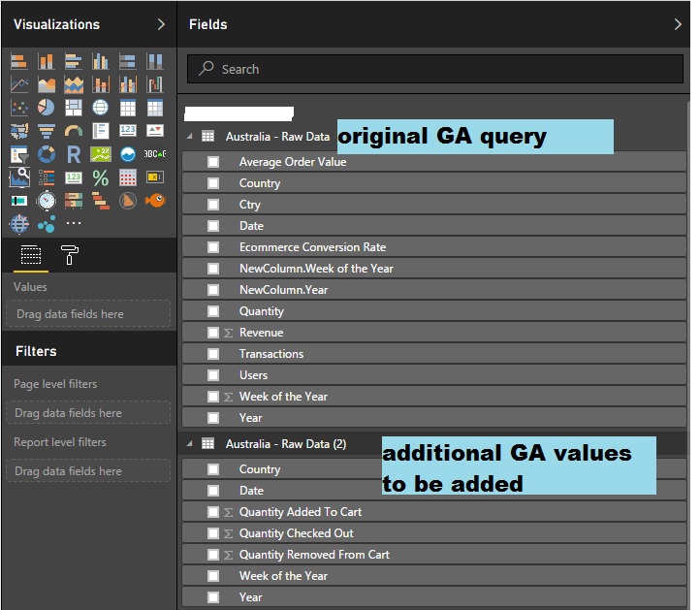Select the Pie chart visual
This screenshot has width=700, height=610.
(x=47, y=108)
